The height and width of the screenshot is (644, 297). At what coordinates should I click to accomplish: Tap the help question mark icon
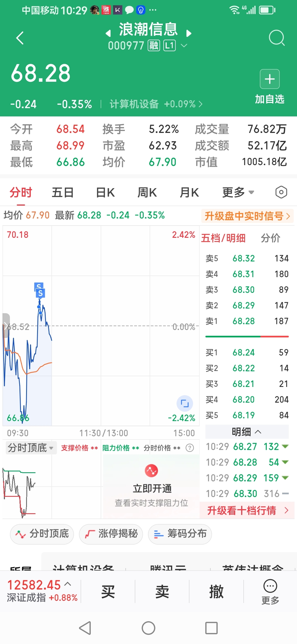pos(190,448)
